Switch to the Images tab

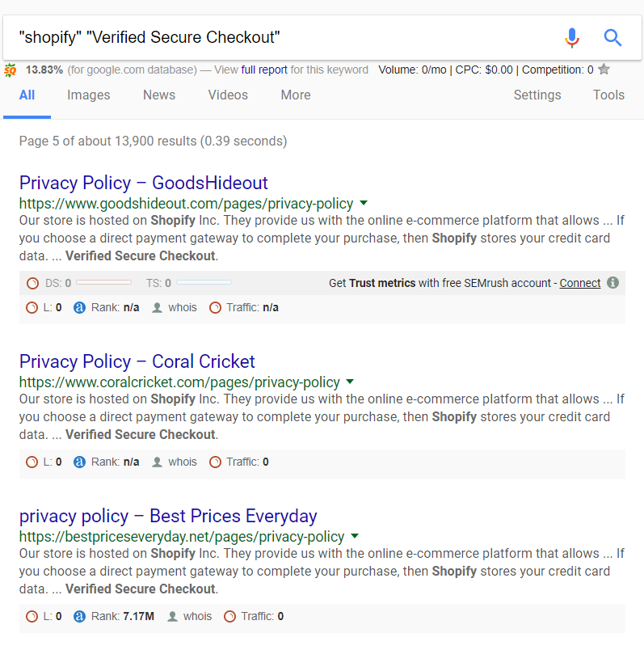click(x=89, y=95)
